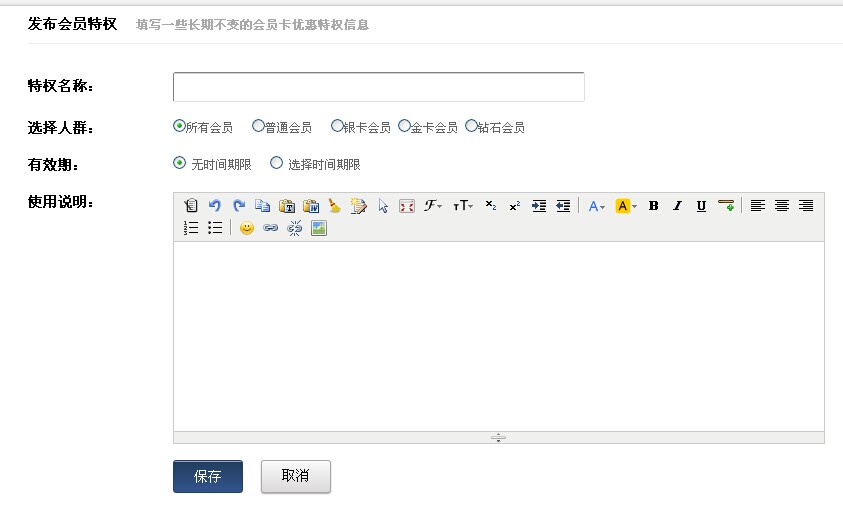
Task: Choose 金卡会员 member group
Action: [x=404, y=126]
